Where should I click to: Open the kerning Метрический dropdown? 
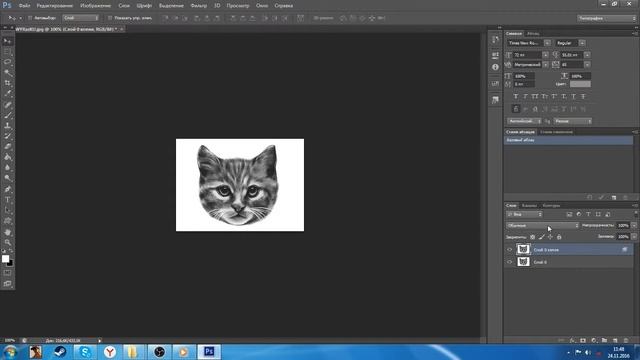tap(545, 65)
